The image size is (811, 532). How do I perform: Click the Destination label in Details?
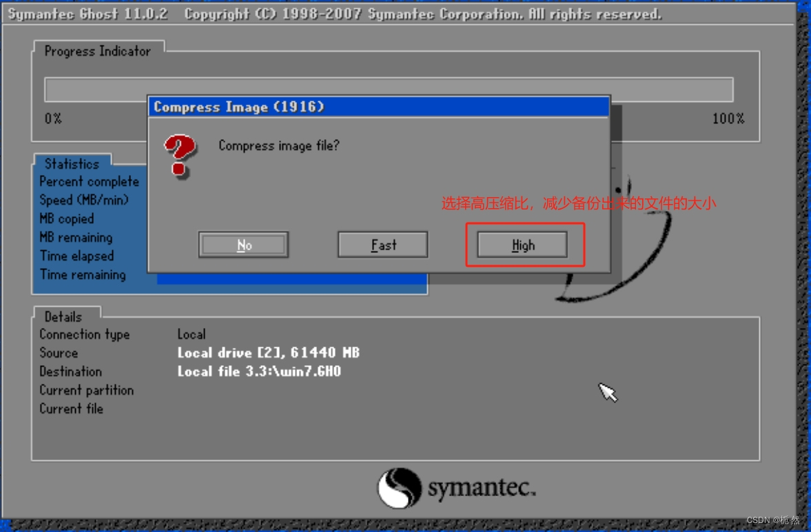click(x=70, y=371)
